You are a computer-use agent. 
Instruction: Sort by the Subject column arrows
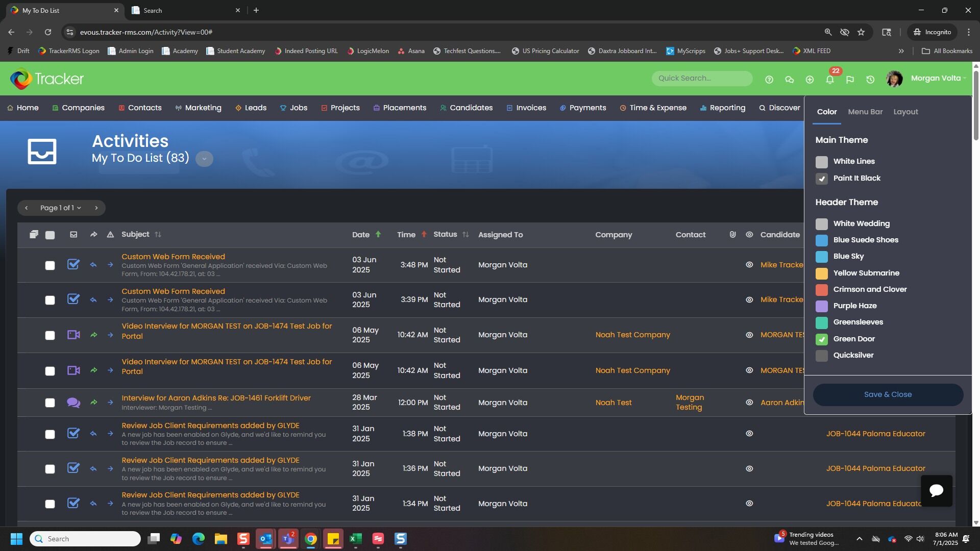[x=158, y=235]
